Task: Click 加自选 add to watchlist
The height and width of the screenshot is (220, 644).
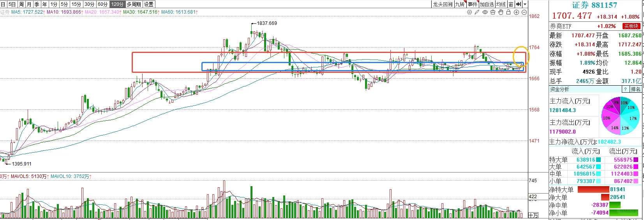Action: [487, 4]
